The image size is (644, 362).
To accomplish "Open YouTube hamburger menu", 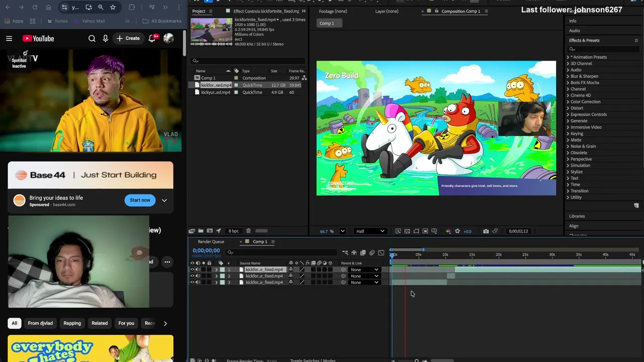I will point(9,38).
